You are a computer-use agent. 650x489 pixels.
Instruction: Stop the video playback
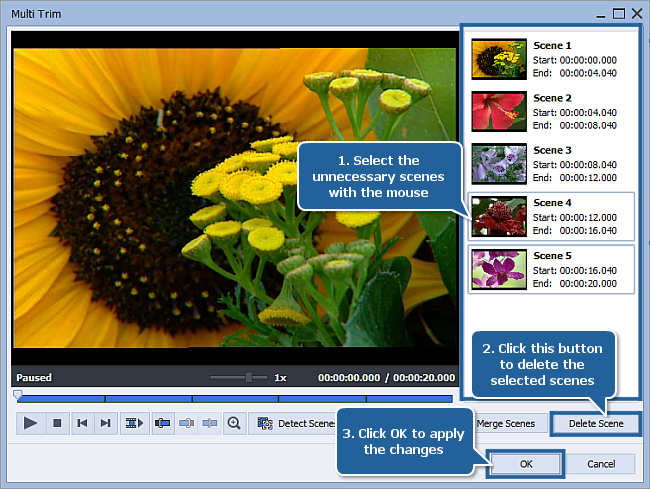(57, 423)
